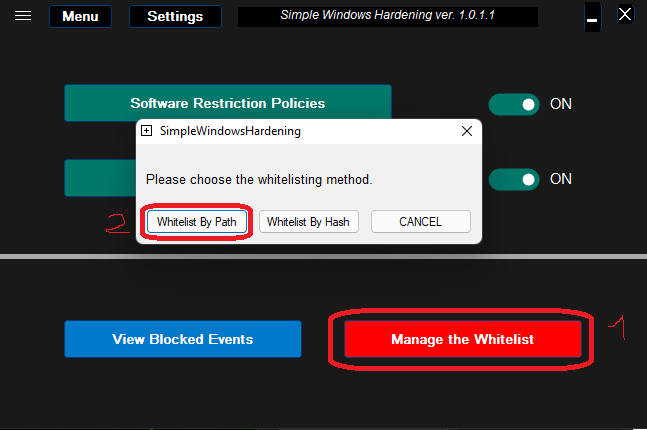The image size is (647, 430).
Task: Minimize the Simple Windows Hardening window
Action: [x=593, y=17]
